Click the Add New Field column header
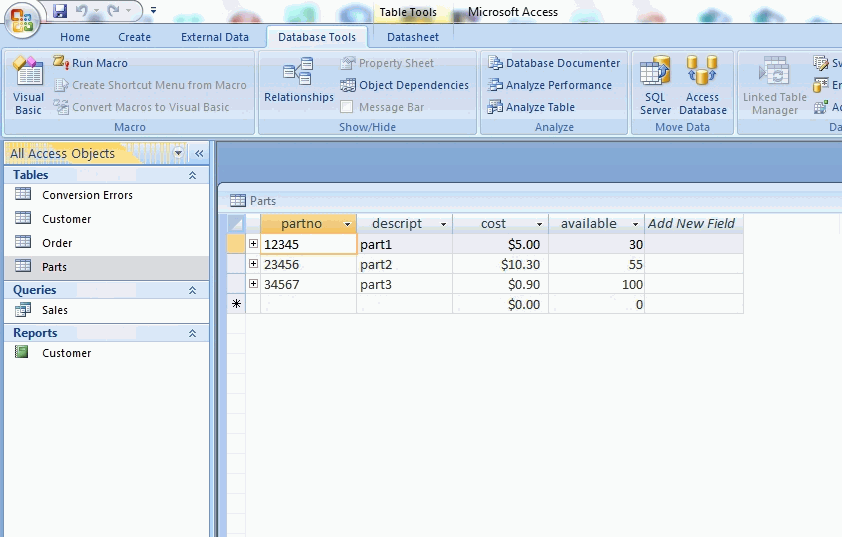Image resolution: width=842 pixels, height=537 pixels. coord(693,223)
